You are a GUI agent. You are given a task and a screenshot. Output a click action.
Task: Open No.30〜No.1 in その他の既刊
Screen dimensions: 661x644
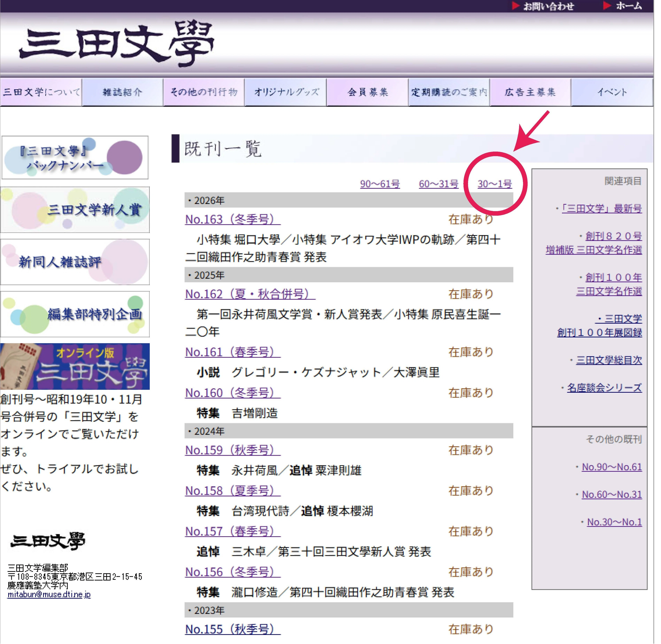pos(614,522)
